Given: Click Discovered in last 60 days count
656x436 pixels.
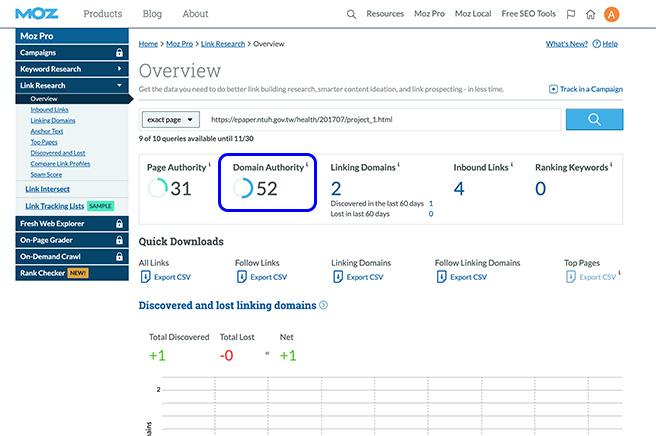Looking at the screenshot, I should coord(431,203).
